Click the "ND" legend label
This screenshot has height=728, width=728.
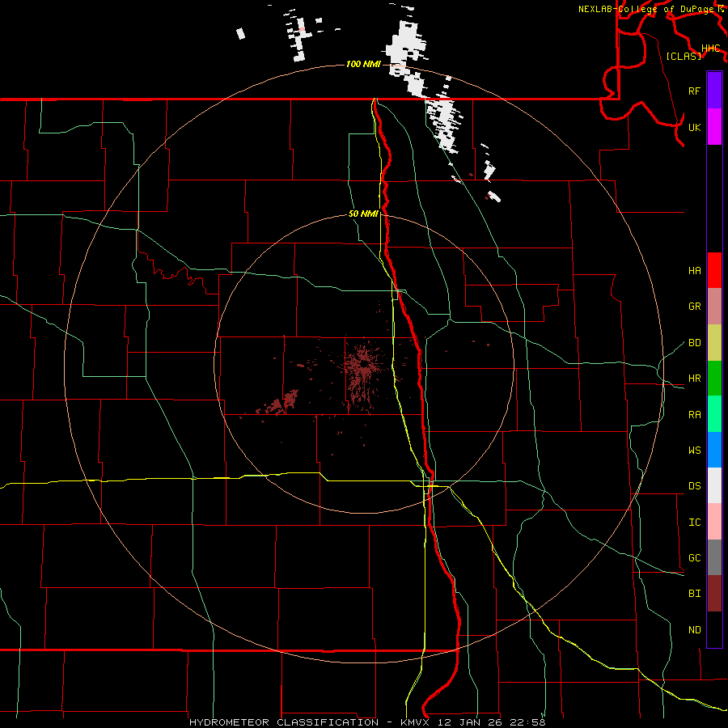click(x=694, y=630)
